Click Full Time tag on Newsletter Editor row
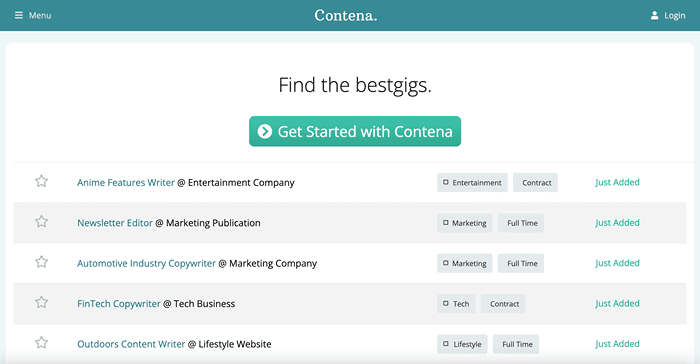 pyautogui.click(x=521, y=223)
